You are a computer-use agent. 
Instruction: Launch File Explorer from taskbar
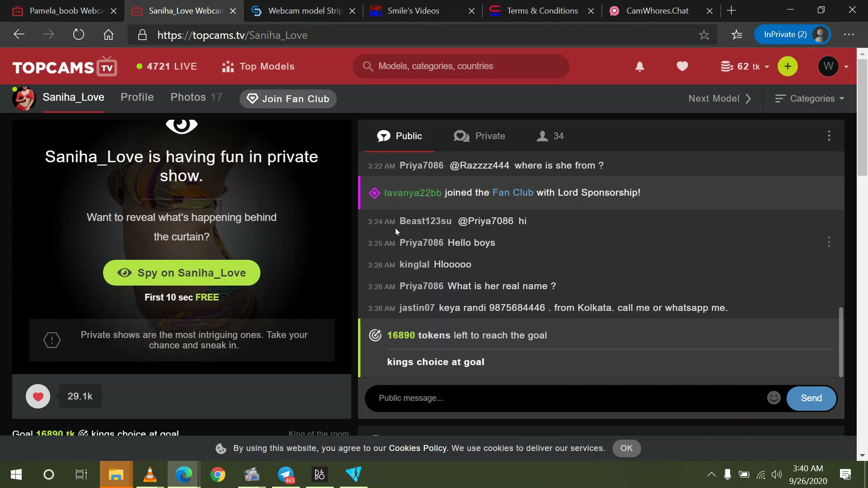116,474
